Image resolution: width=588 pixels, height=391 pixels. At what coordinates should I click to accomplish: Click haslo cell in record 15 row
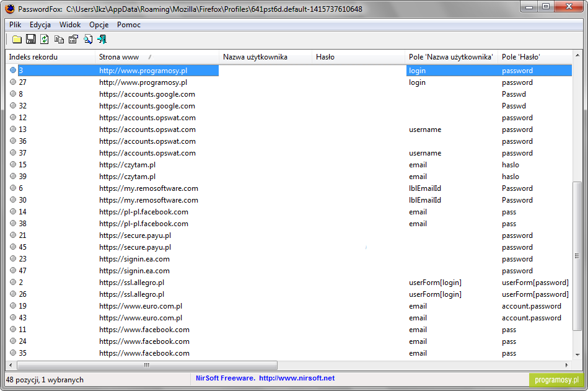pyautogui.click(x=511, y=165)
